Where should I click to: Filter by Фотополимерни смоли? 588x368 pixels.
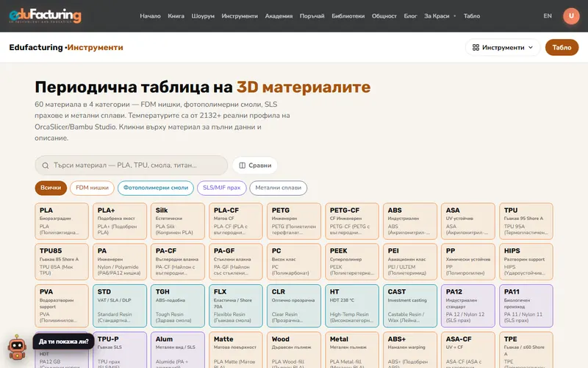point(156,188)
